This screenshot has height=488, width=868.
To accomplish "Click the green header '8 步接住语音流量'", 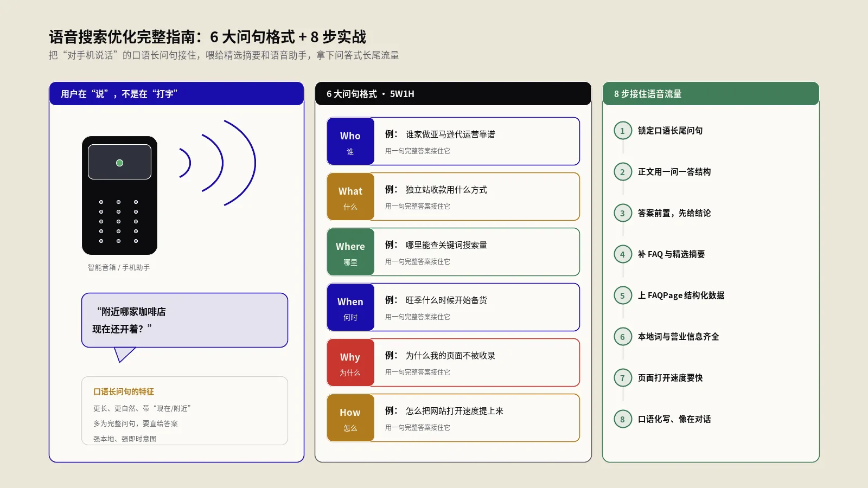I will [711, 94].
